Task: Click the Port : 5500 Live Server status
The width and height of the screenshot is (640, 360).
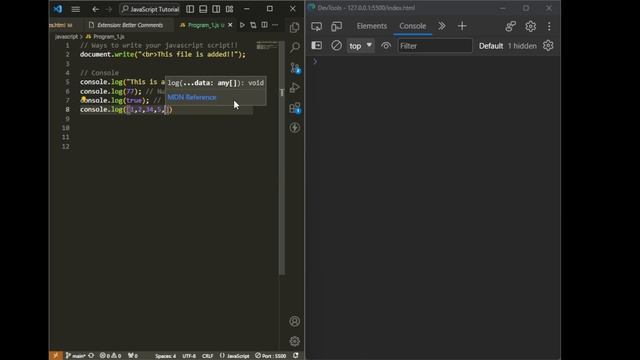Action: click(271, 356)
